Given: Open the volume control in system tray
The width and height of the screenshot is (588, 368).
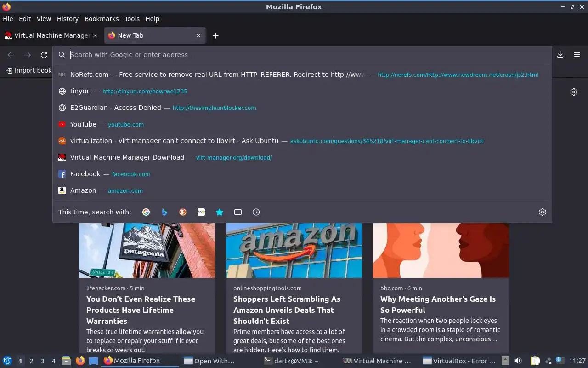Looking at the screenshot, I should pyautogui.click(x=518, y=361).
